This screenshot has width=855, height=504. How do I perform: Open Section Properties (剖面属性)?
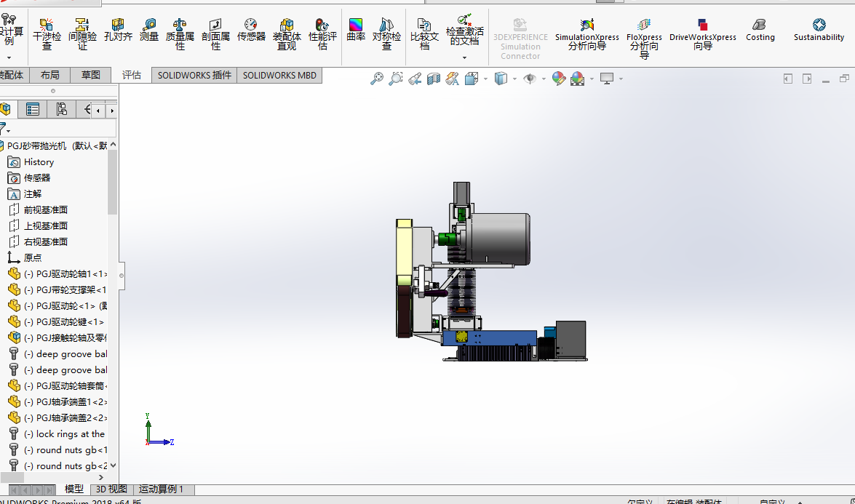coord(215,33)
